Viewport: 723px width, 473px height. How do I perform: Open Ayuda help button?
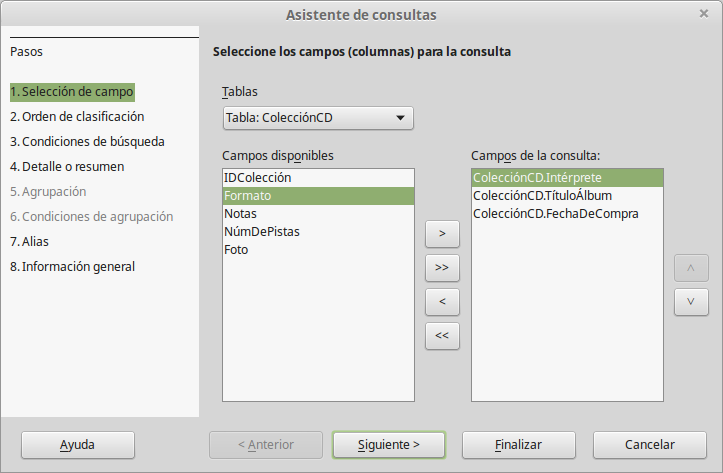coord(77,444)
